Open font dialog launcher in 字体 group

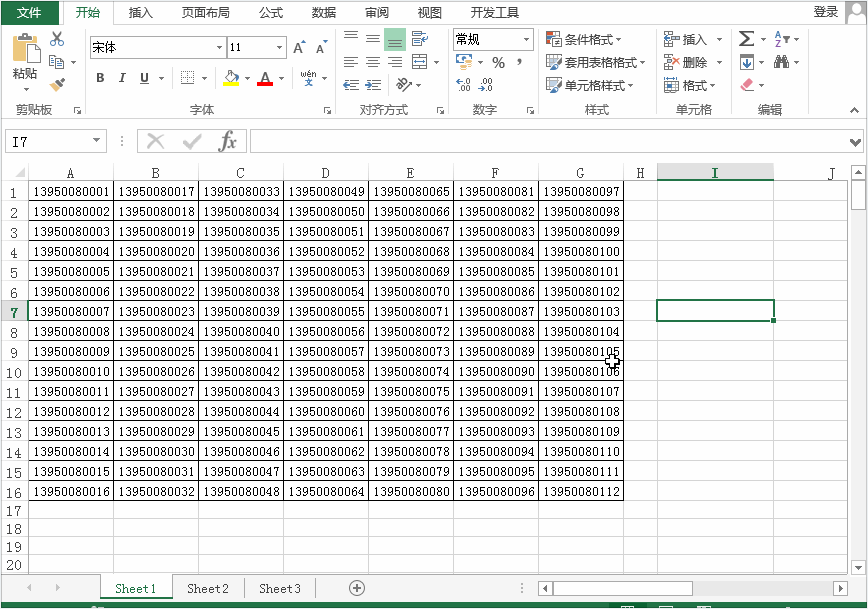[327, 111]
